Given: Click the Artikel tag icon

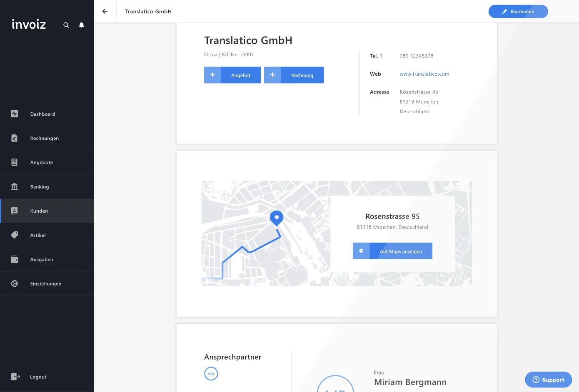Looking at the screenshot, I should click(15, 235).
